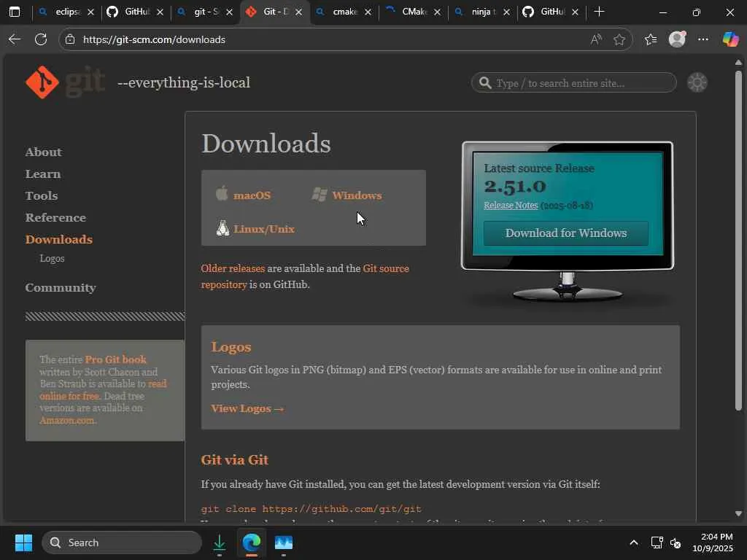Open the Amazon.com link
This screenshot has height=560, width=747.
pos(67,421)
